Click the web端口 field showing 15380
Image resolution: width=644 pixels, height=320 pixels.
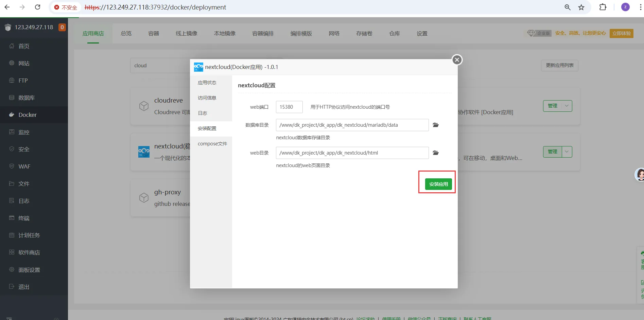(x=289, y=107)
